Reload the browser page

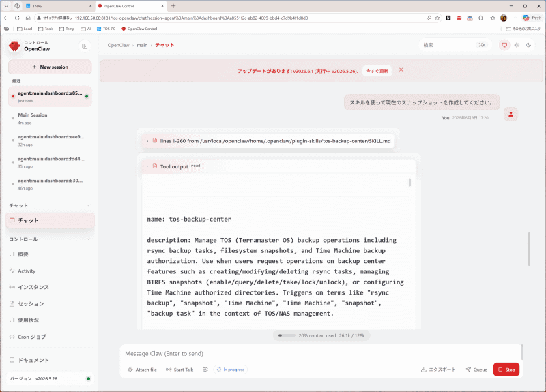17,18
